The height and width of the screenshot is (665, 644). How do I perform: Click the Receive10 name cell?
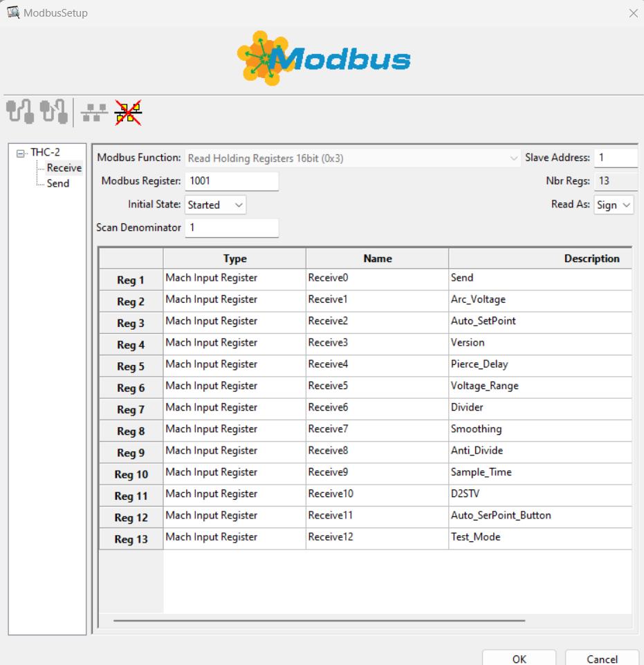pos(377,496)
